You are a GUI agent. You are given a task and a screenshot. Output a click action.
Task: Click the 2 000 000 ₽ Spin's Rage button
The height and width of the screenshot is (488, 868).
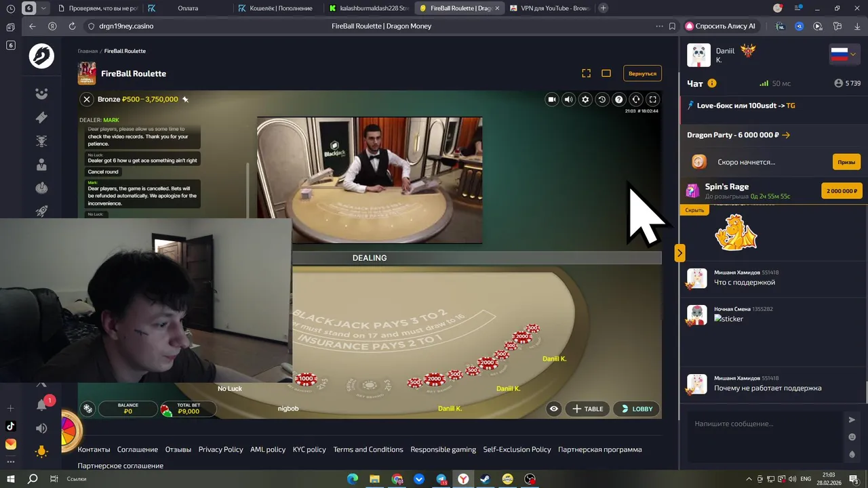click(842, 191)
